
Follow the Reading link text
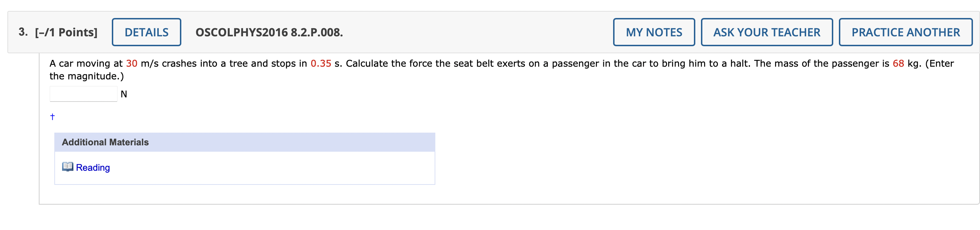point(93,168)
